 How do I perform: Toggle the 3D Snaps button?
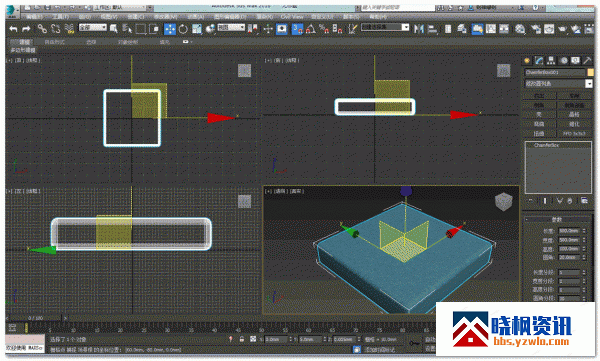click(297, 29)
